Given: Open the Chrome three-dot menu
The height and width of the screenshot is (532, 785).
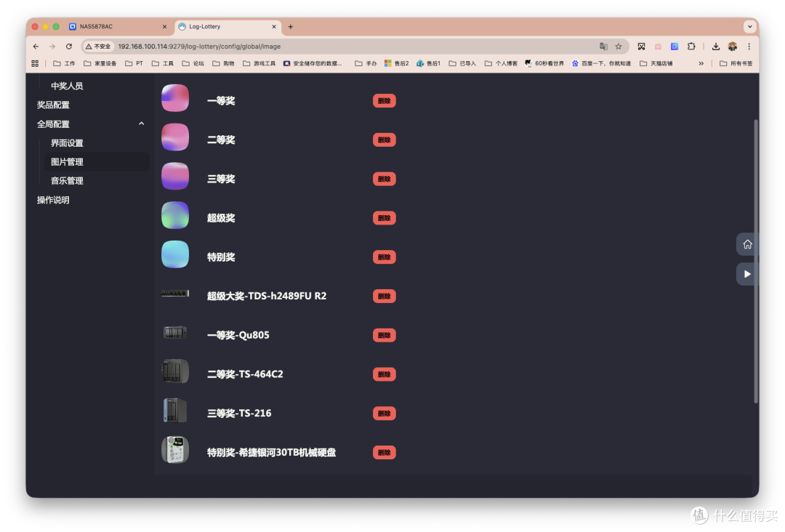Looking at the screenshot, I should tap(749, 47).
